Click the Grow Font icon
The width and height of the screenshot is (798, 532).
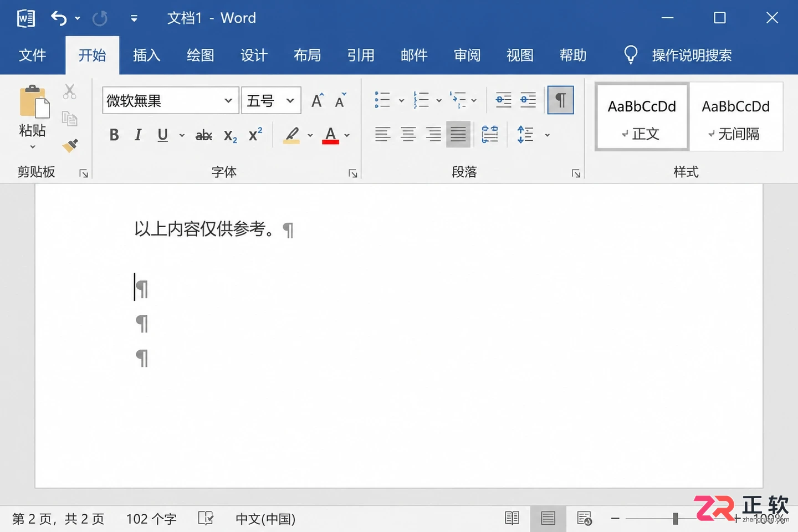pos(318,100)
